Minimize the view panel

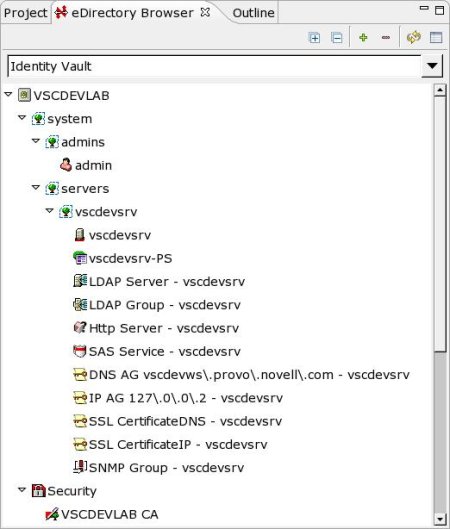424,8
